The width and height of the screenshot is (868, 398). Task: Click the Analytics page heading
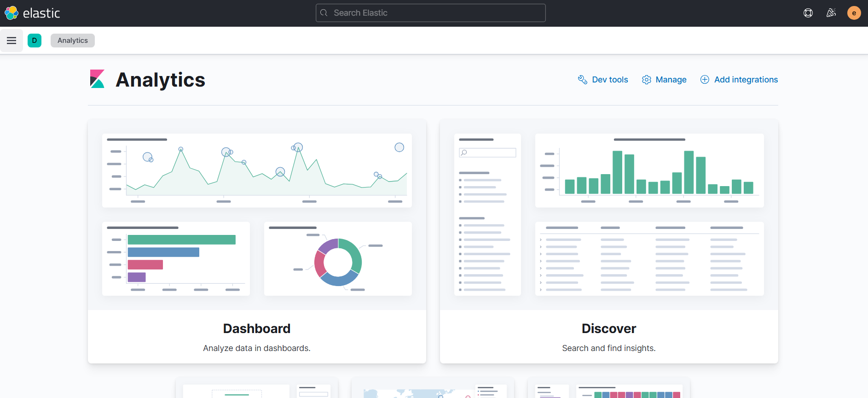[161, 80]
